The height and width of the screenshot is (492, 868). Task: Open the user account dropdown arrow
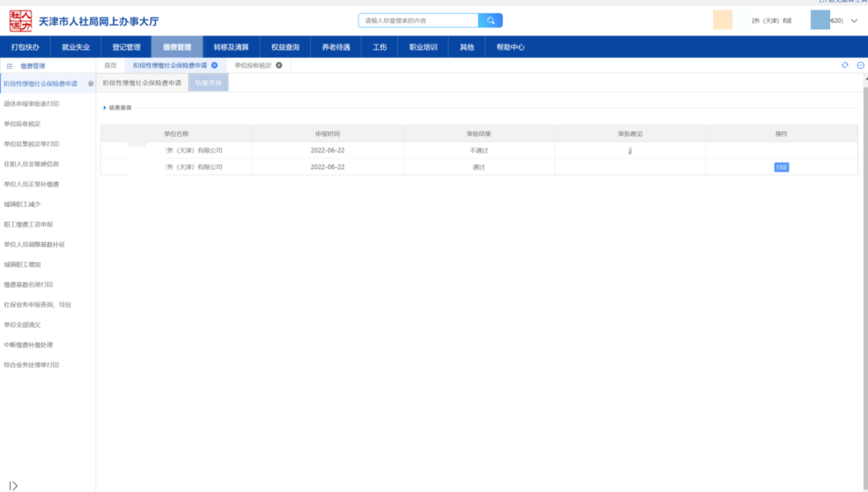(854, 21)
